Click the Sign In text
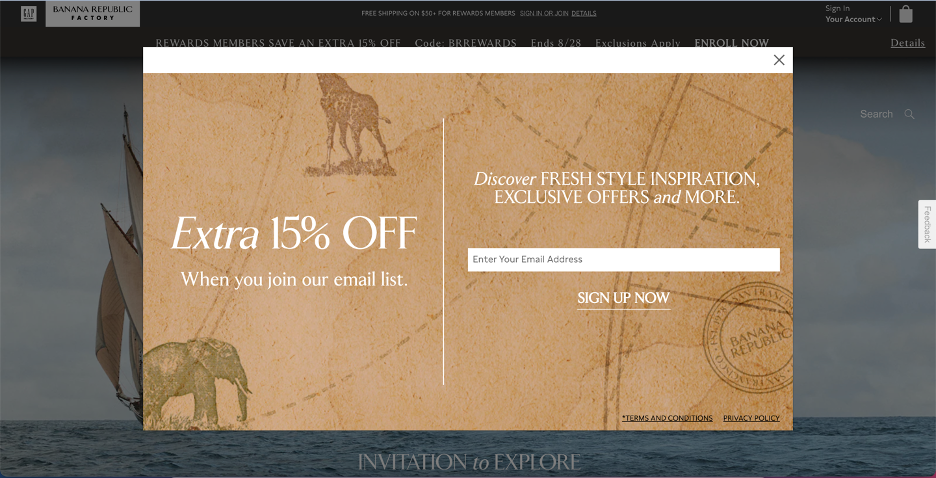Screen dimensions: 936x478 (838, 8)
